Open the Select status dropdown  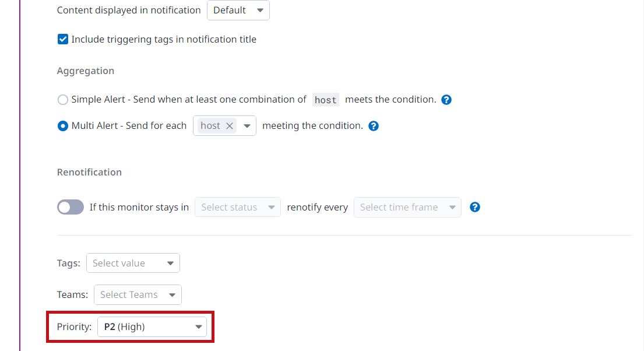pos(238,207)
